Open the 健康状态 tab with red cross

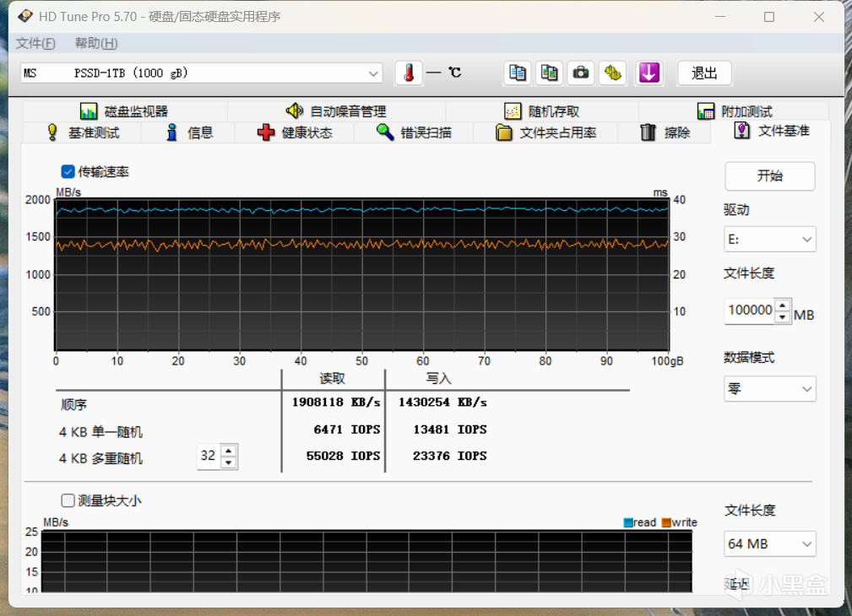click(x=295, y=132)
